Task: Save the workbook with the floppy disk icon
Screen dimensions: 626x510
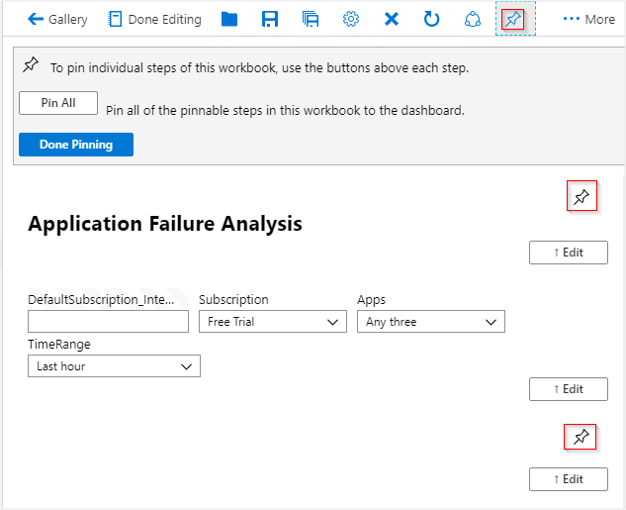Action: click(270, 19)
